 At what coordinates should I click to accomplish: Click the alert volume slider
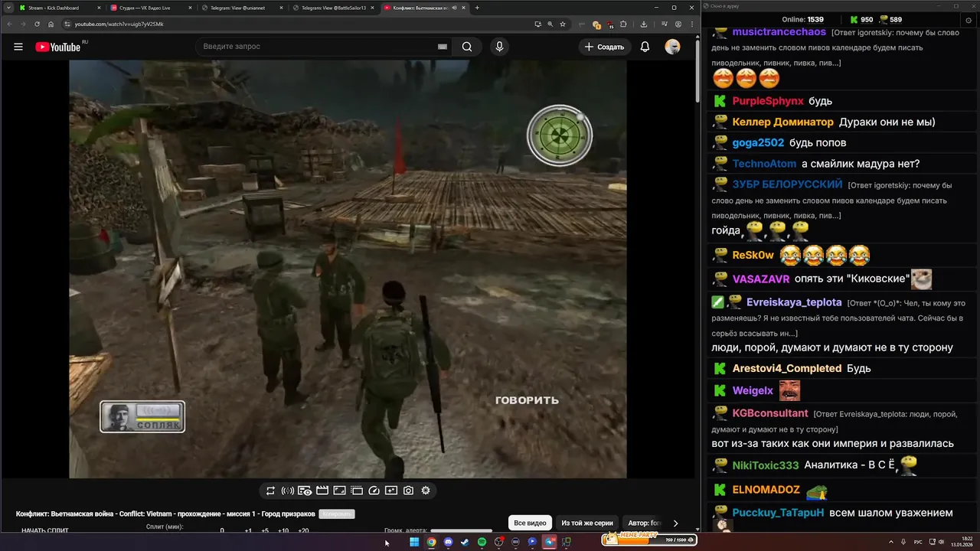pyautogui.click(x=462, y=530)
